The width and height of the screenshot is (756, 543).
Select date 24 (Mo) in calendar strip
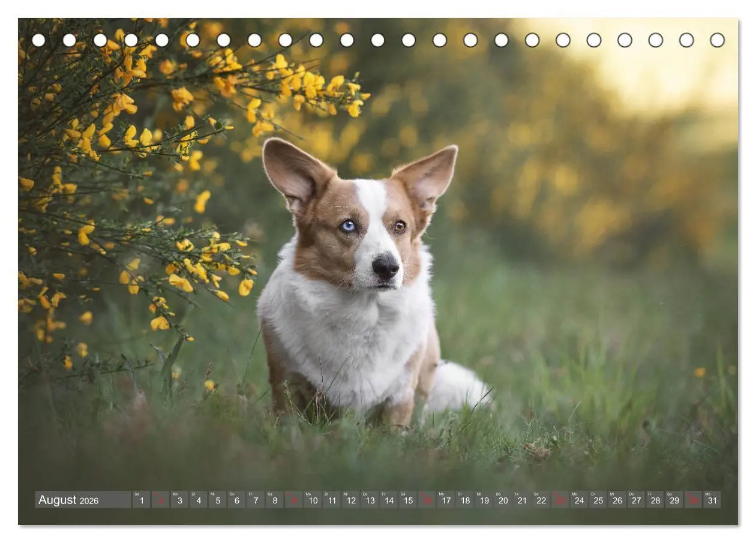579,500
